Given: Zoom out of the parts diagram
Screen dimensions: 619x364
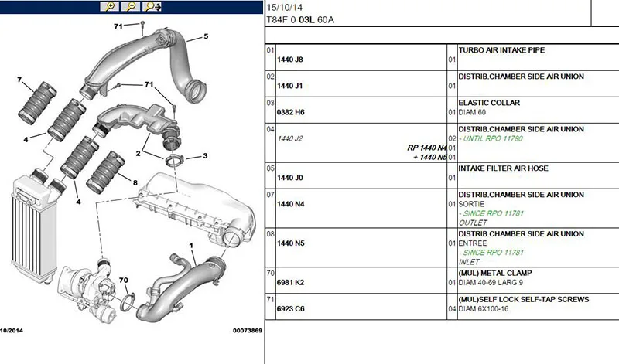Looking at the screenshot, I should coord(131,6).
